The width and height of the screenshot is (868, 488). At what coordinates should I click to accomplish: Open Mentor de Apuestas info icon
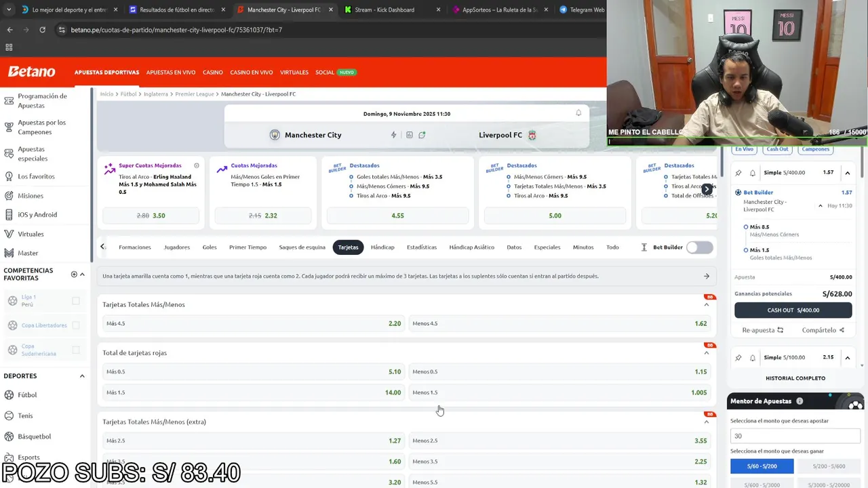(x=800, y=401)
